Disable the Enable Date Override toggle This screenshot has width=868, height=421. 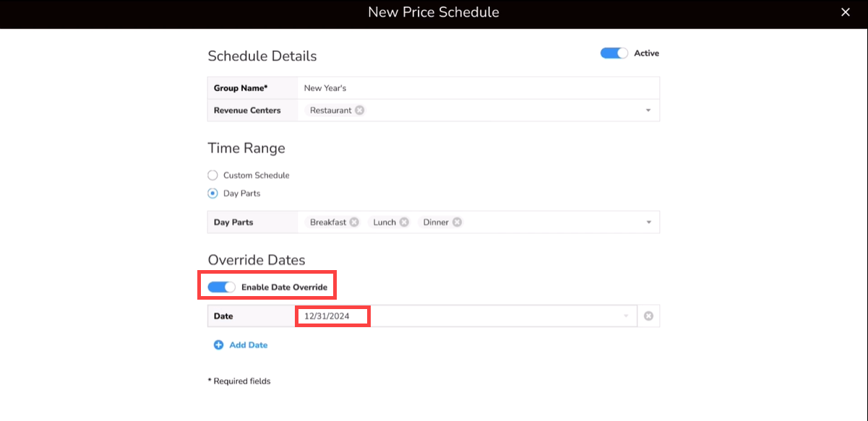221,287
